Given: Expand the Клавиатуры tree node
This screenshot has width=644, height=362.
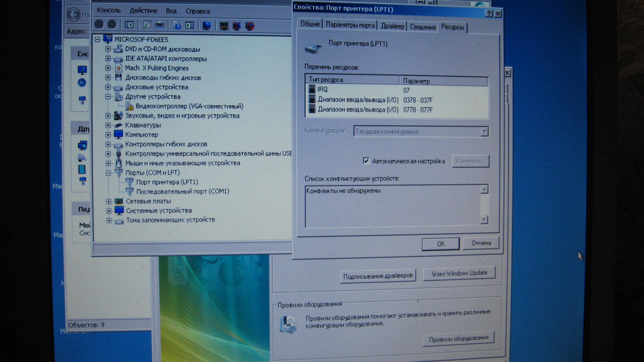Looking at the screenshot, I should click(x=108, y=125).
